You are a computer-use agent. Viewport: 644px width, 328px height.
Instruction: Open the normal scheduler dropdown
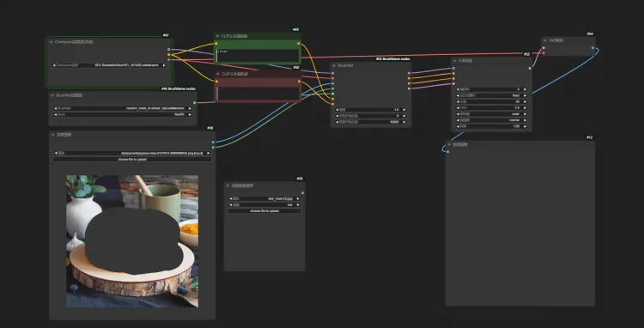492,120
